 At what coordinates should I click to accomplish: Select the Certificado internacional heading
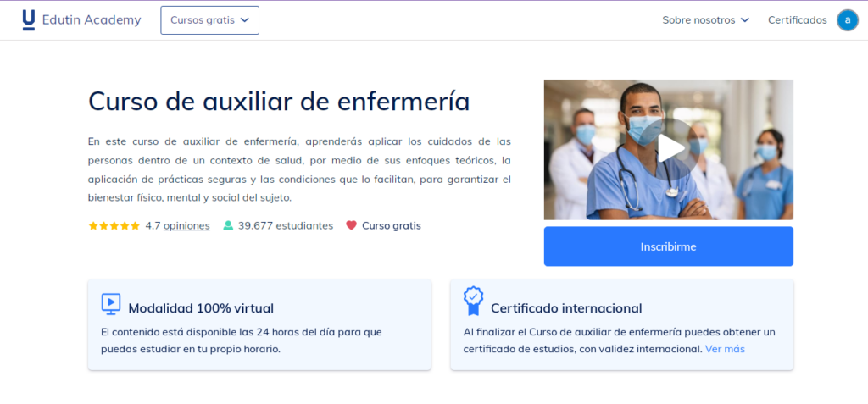(566, 308)
